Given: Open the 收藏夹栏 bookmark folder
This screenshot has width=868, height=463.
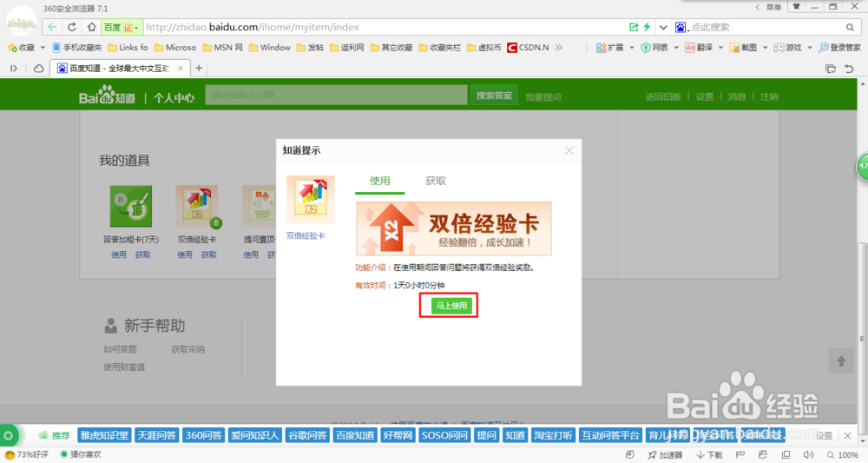Looking at the screenshot, I should point(439,48).
